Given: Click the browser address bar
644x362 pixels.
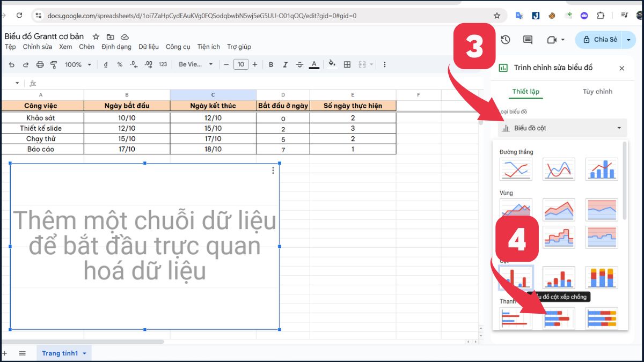Looking at the screenshot, I should (215, 16).
